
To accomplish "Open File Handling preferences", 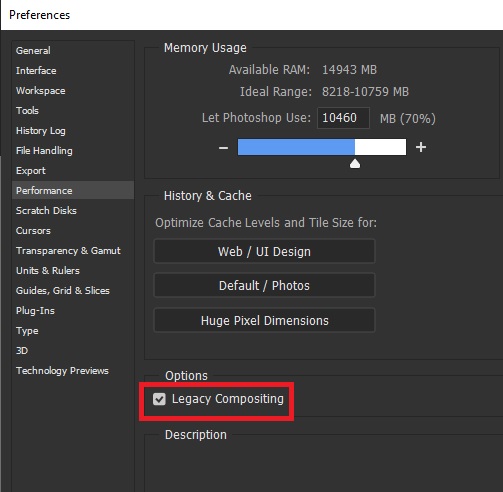I will click(x=44, y=151).
